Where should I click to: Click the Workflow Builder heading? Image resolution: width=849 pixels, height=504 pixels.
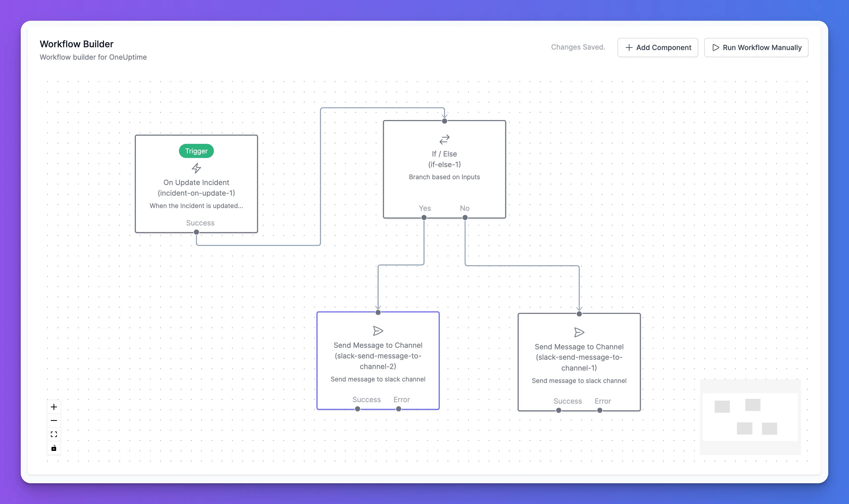click(x=76, y=44)
